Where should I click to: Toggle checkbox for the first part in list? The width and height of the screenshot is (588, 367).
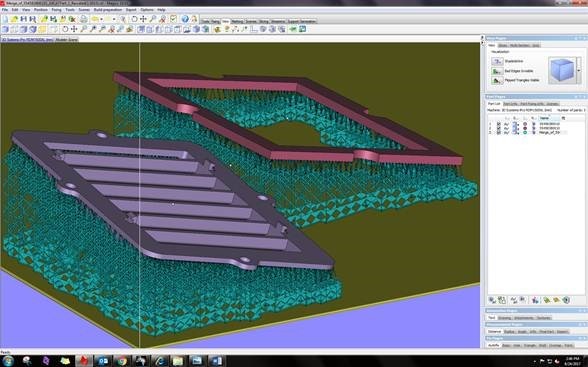(x=498, y=124)
